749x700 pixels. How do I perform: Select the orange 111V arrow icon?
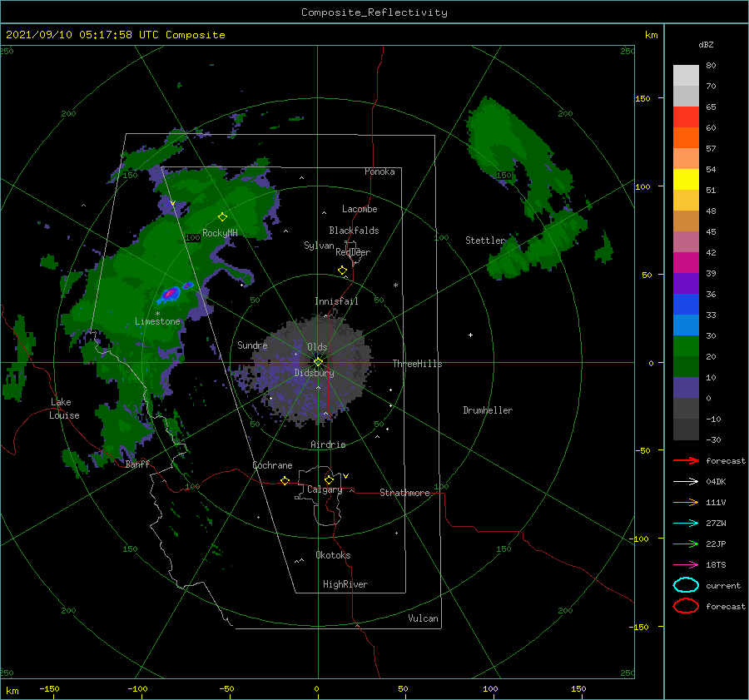[x=686, y=502]
